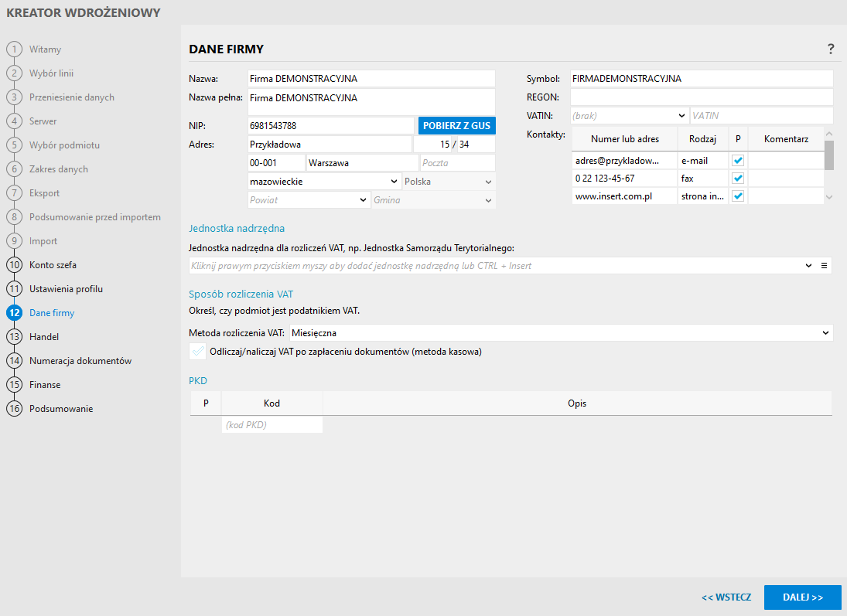Click step 15 Finanse circle icon

tap(14, 385)
